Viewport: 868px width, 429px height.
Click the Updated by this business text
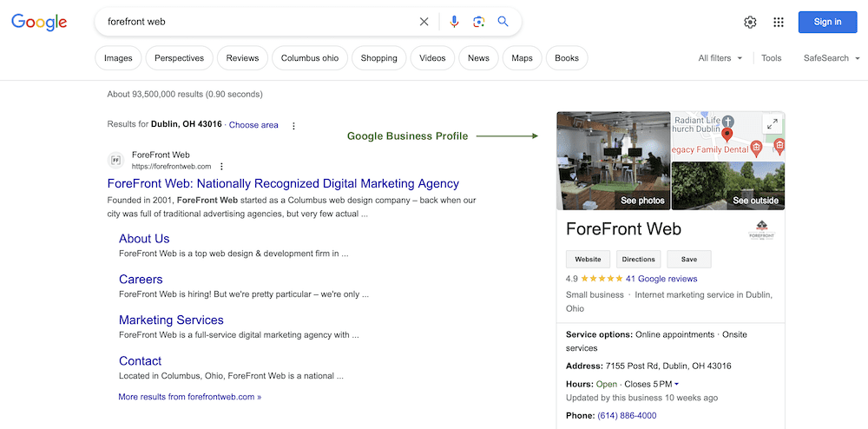(x=641, y=398)
